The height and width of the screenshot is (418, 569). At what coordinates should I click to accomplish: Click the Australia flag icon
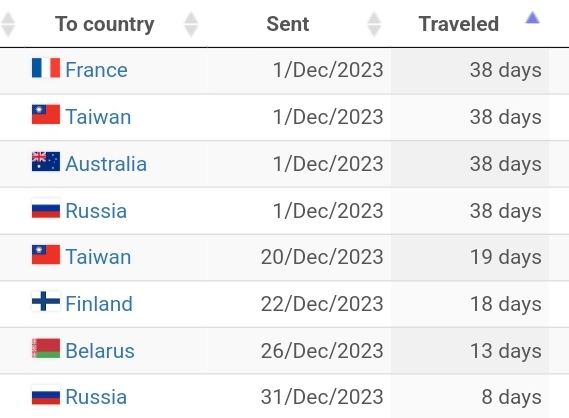[46, 161]
